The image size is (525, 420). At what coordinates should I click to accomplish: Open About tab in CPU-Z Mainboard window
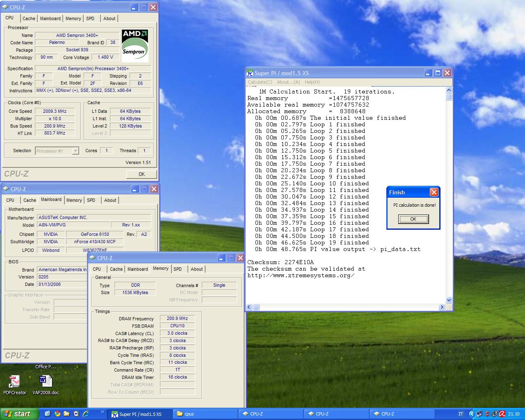coord(110,200)
